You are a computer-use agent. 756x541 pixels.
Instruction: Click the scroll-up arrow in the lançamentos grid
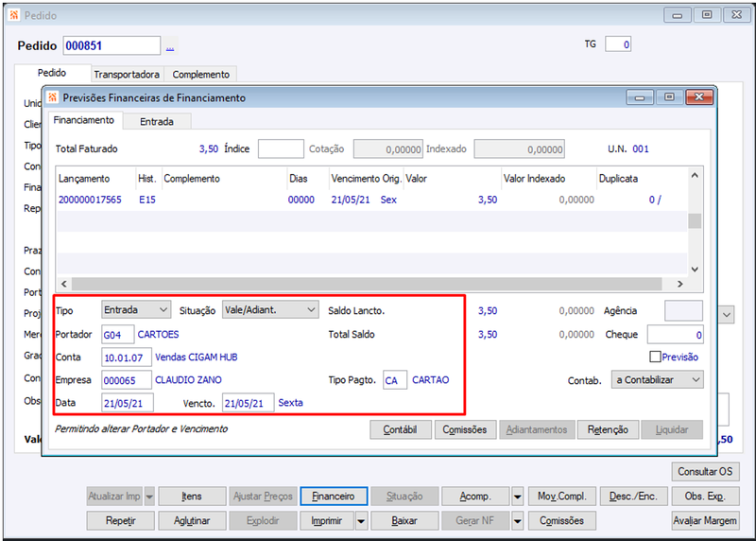(695, 176)
